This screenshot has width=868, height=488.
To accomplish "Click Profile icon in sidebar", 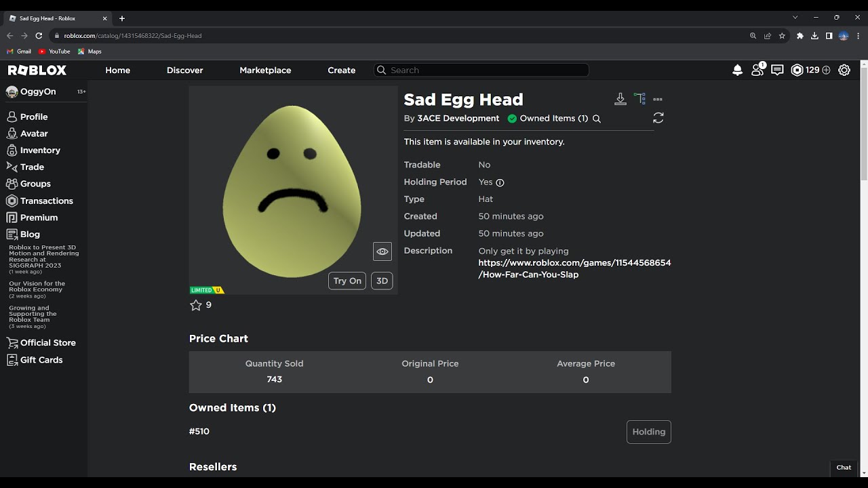I will (x=12, y=117).
